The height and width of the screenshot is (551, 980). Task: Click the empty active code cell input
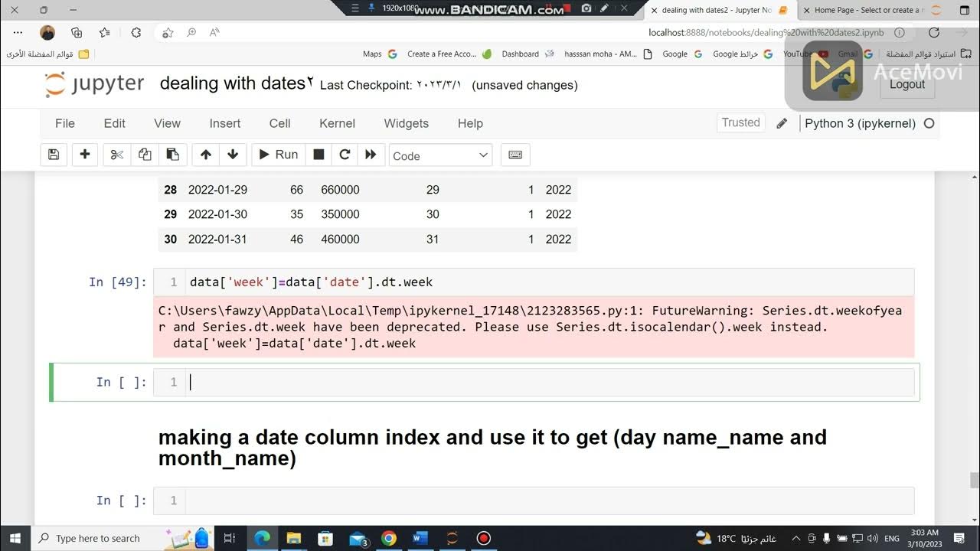[550, 382]
